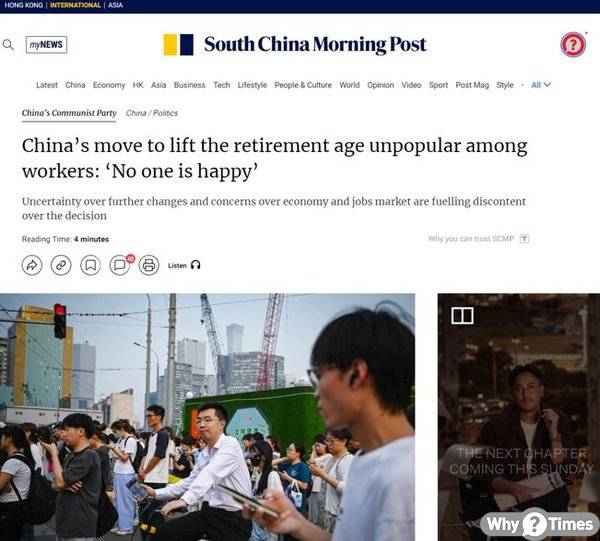
Task: Click the red question mark badge
Action: (573, 44)
